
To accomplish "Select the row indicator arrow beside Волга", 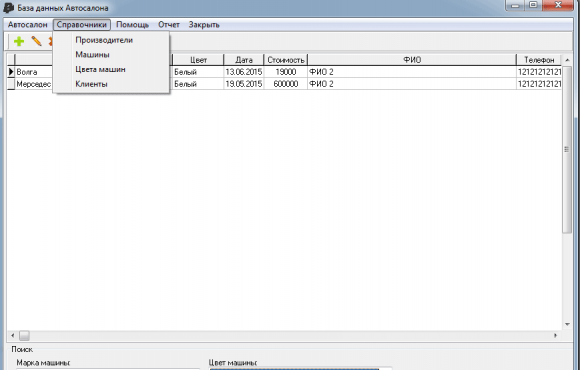I will (11, 72).
